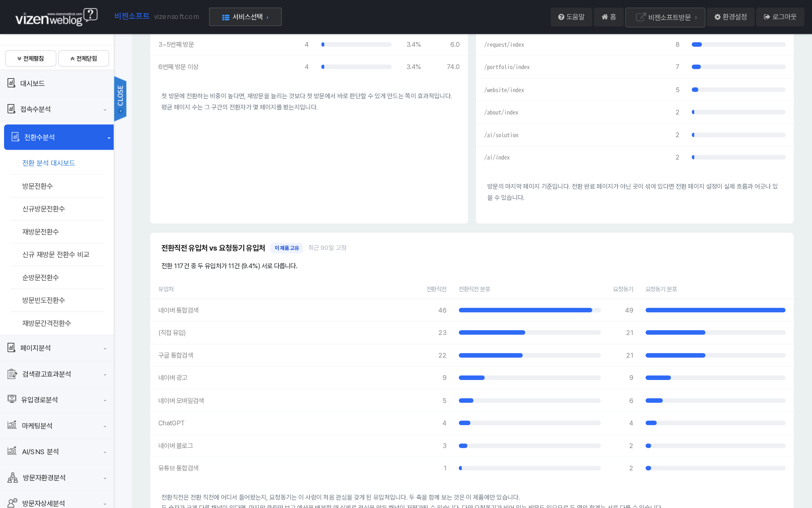Click the vizenweblog logo
The image size is (812, 508).
tap(56, 17)
